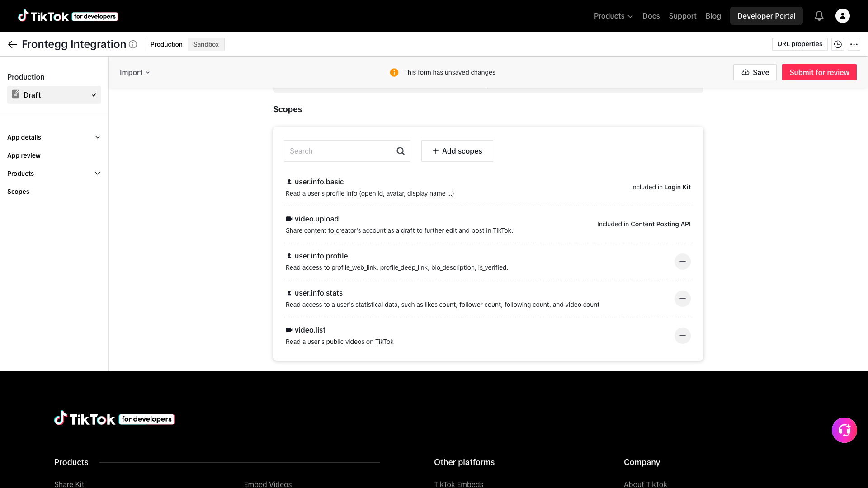Click the person icon beside user.info.basic
The height and width of the screenshot is (488, 868).
coord(289,182)
